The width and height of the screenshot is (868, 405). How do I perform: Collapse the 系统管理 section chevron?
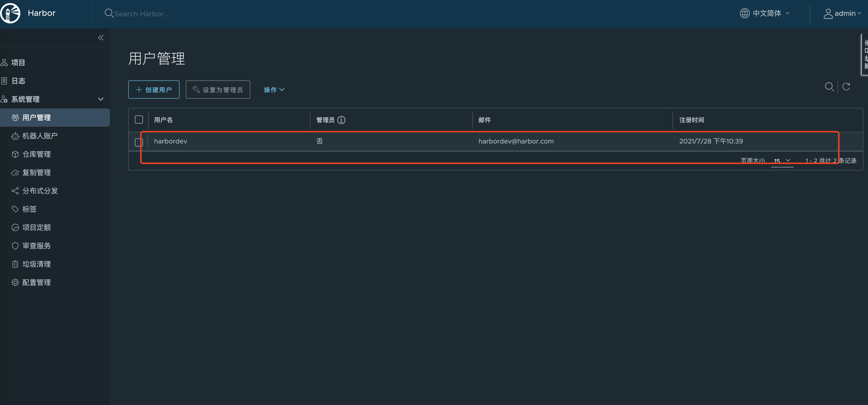[x=100, y=99]
